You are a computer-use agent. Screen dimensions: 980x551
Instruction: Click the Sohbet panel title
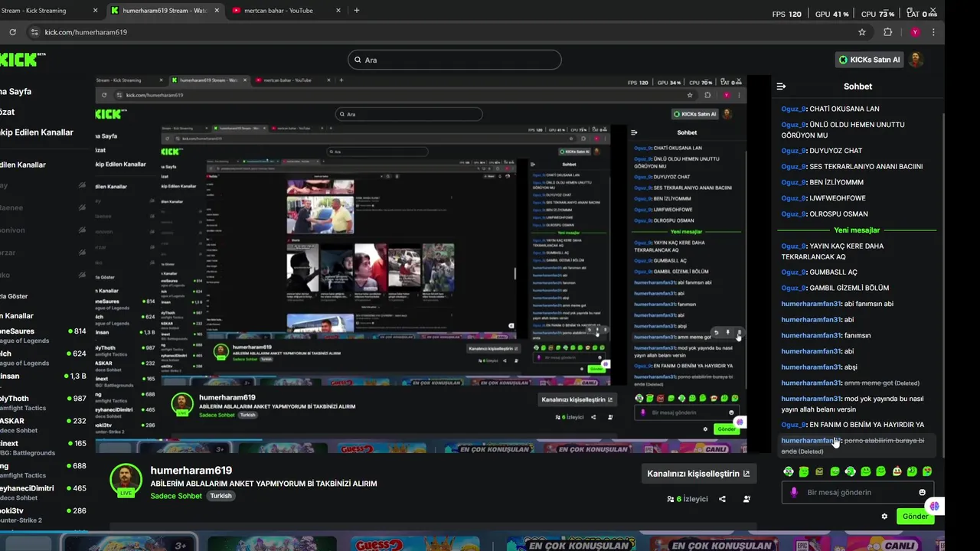pyautogui.click(x=857, y=86)
